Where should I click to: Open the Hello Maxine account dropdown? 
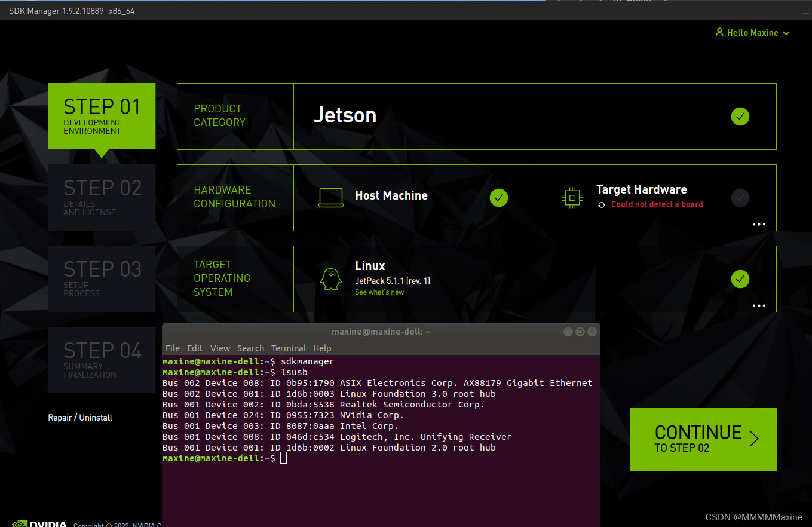point(786,33)
